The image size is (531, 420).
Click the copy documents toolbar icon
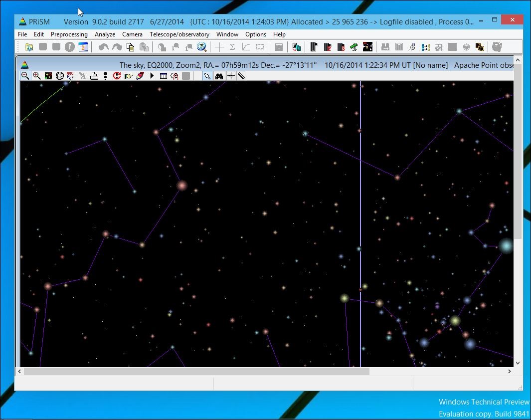(x=131, y=47)
